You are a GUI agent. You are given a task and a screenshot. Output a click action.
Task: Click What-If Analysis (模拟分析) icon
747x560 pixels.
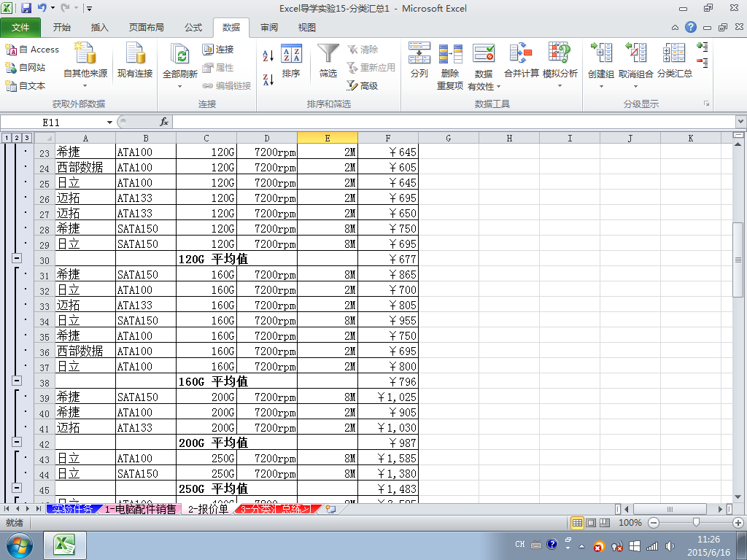[560, 52]
